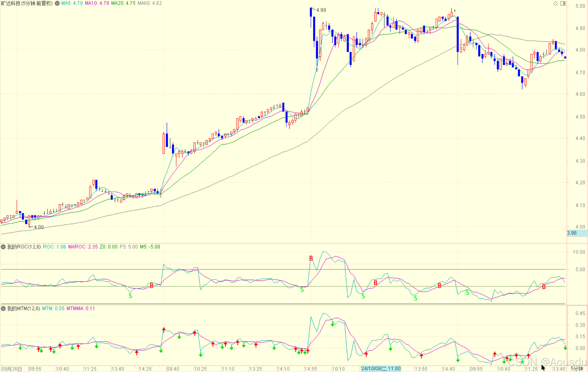Select the MA5: 4.79 legend label

72,4
